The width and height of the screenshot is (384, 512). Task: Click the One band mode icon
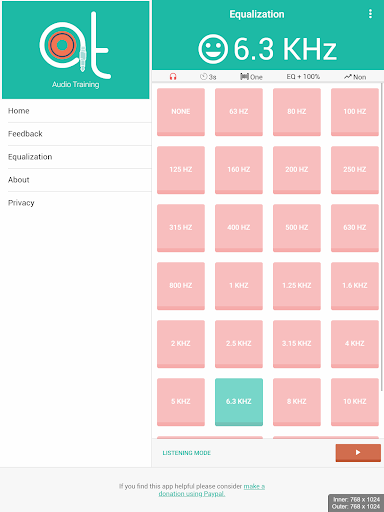244,77
